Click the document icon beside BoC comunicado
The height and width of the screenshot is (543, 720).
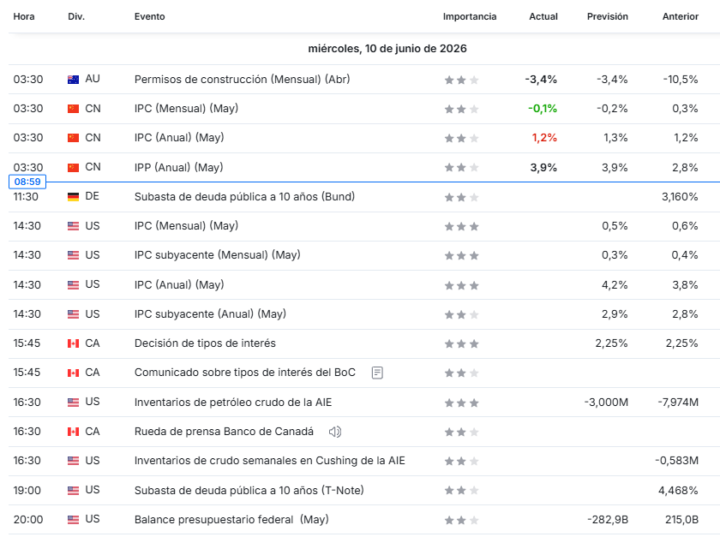click(377, 373)
